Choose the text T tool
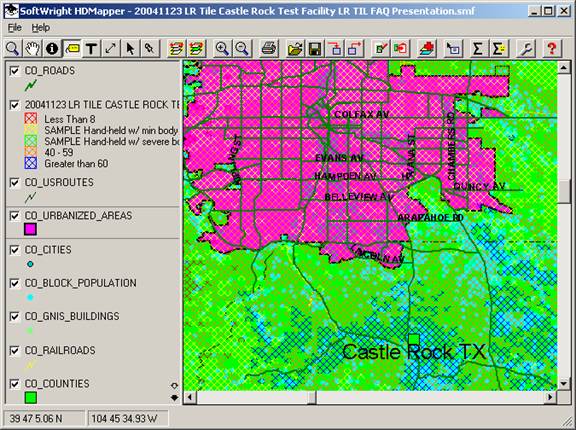 click(x=91, y=48)
